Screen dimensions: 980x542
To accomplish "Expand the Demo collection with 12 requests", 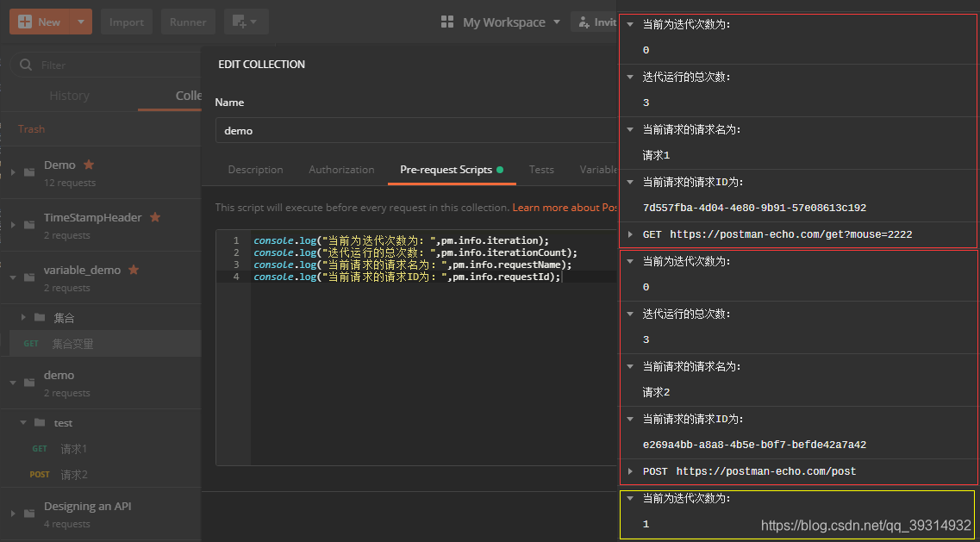I will point(13,172).
